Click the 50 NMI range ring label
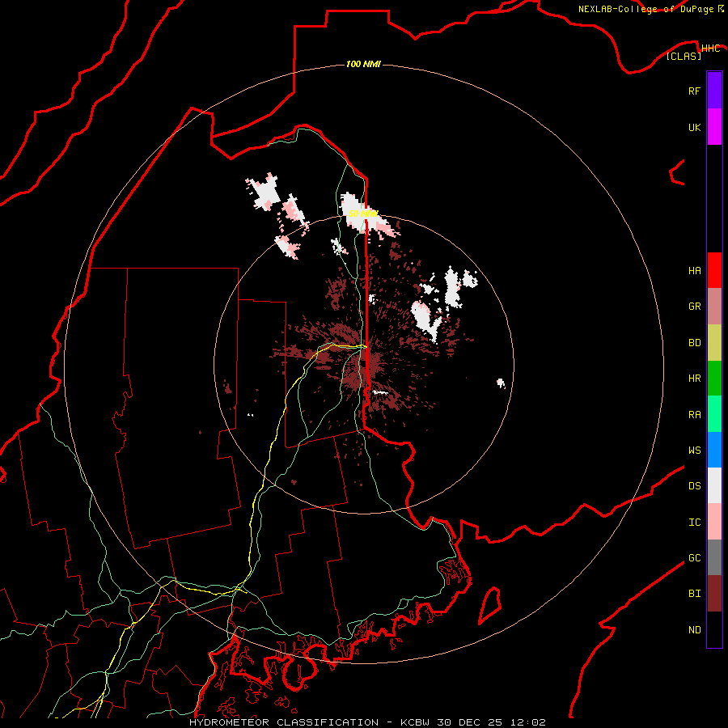 363,214
